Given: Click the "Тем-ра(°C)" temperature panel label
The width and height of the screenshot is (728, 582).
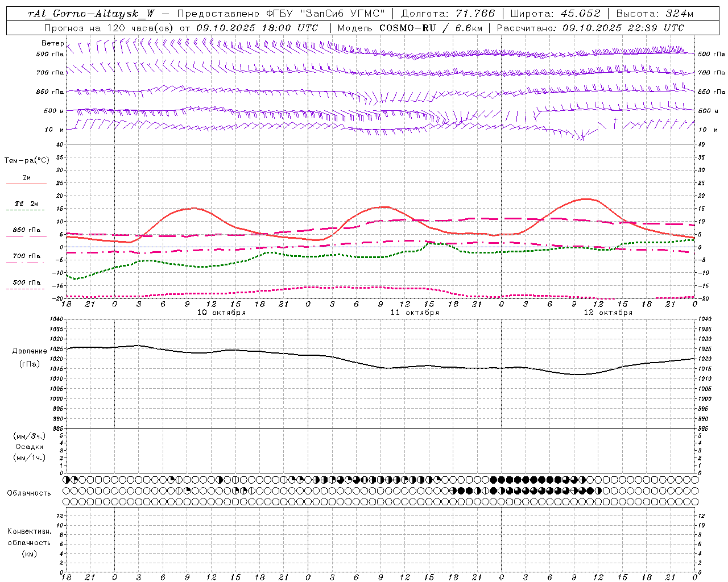Looking at the screenshot, I should pos(27,161).
